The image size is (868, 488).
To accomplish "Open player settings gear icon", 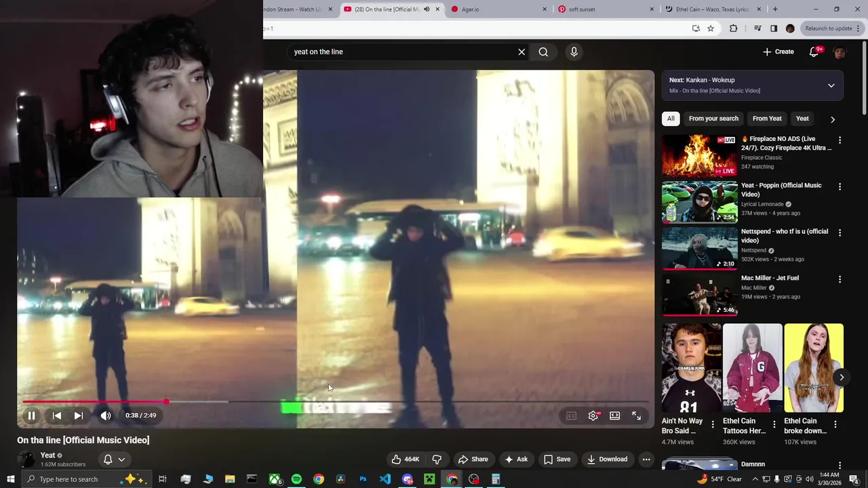I will tap(593, 415).
